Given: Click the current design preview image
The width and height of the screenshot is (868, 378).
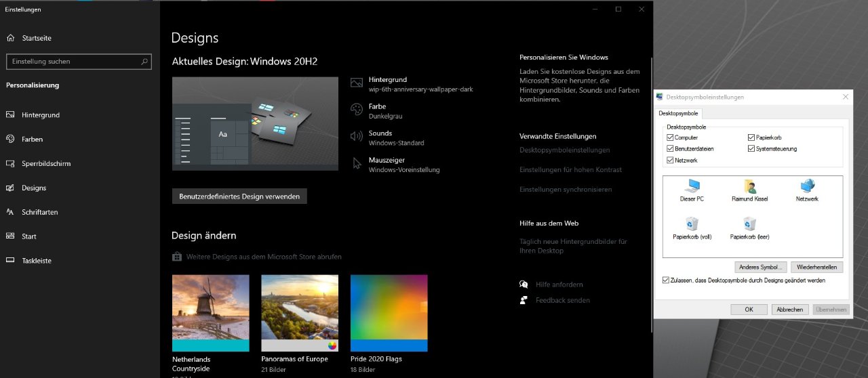Looking at the screenshot, I should tap(255, 123).
